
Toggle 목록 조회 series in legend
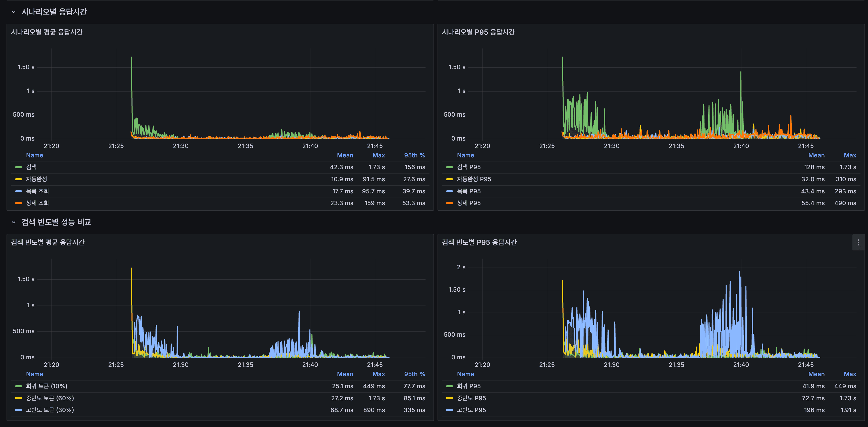[x=37, y=191]
